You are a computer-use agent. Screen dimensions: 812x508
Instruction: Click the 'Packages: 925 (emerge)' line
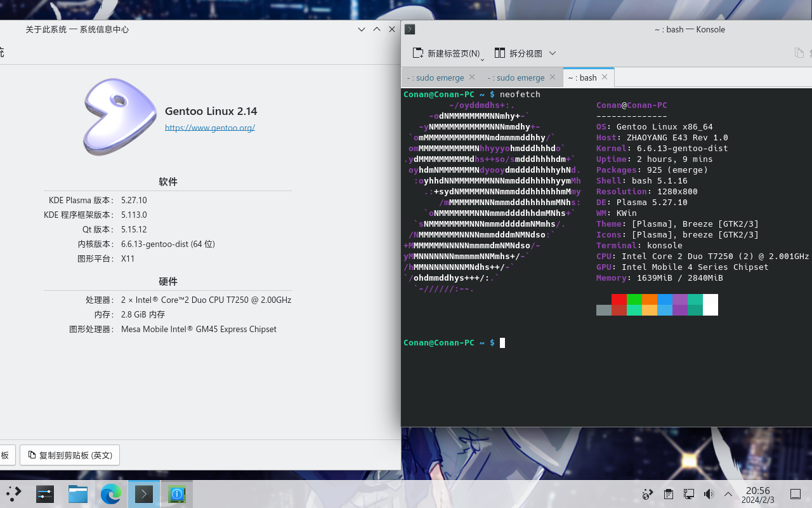click(x=652, y=170)
